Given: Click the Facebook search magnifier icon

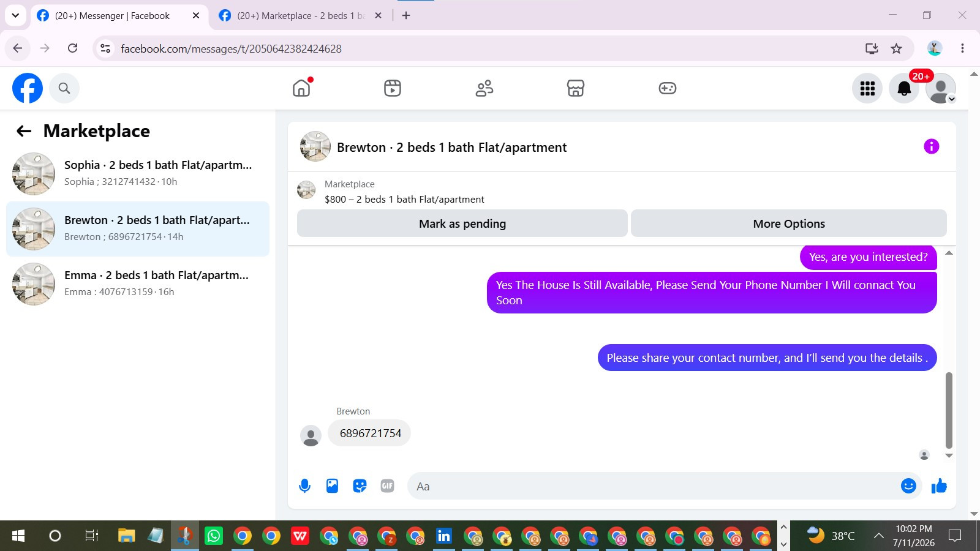Looking at the screenshot, I should (x=64, y=88).
